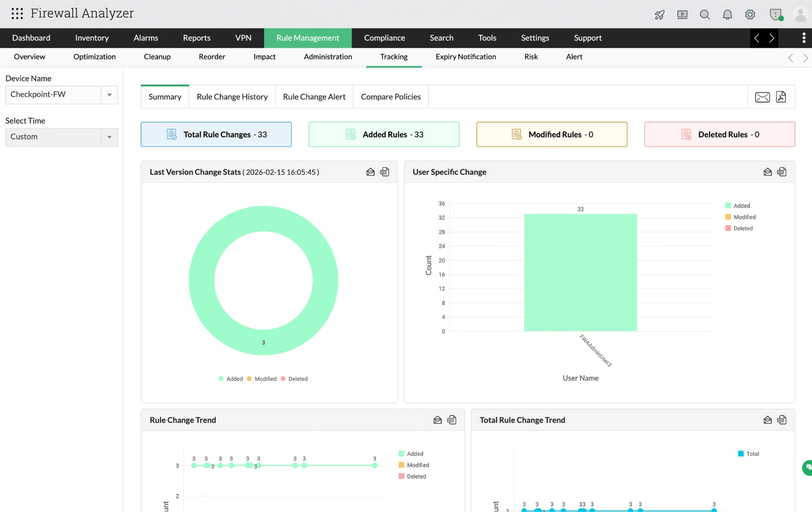Image resolution: width=812 pixels, height=512 pixels.
Task: Email the Total Rule Change Trend widget
Action: click(768, 420)
